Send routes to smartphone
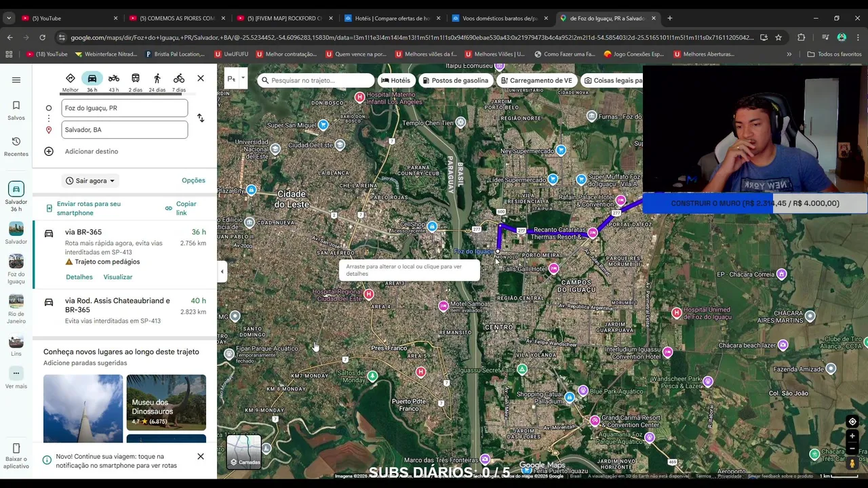The width and height of the screenshot is (868, 488). pyautogui.click(x=89, y=208)
